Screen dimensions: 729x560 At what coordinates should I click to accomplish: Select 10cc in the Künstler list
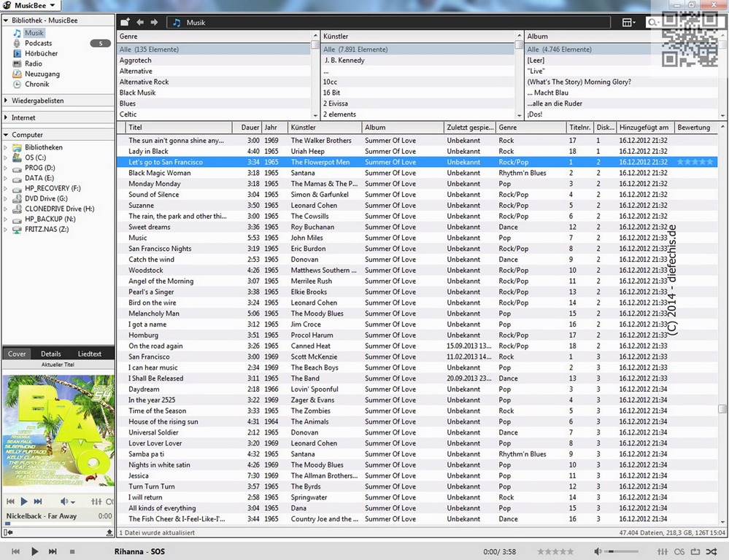click(418, 82)
